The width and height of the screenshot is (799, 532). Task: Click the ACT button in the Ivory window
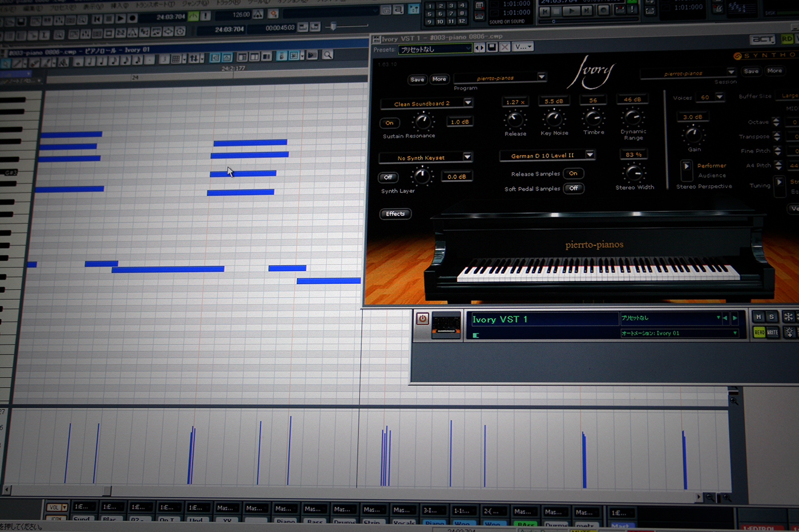pyautogui.click(x=762, y=39)
